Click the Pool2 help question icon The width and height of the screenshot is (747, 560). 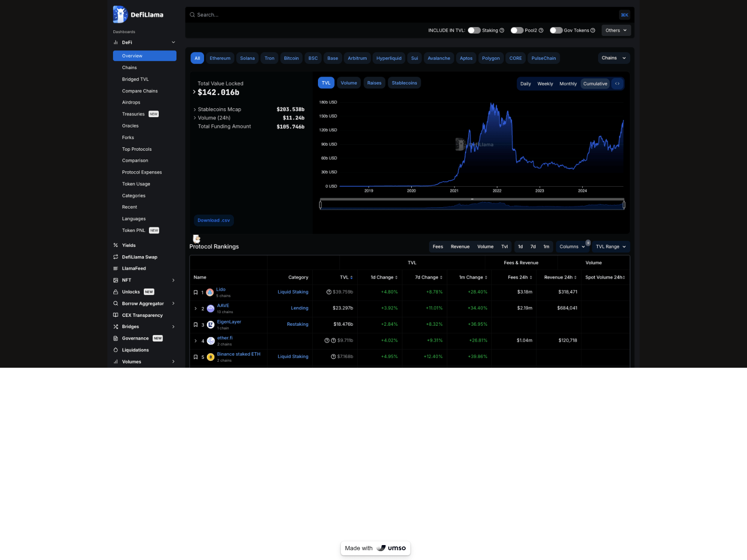tap(541, 30)
